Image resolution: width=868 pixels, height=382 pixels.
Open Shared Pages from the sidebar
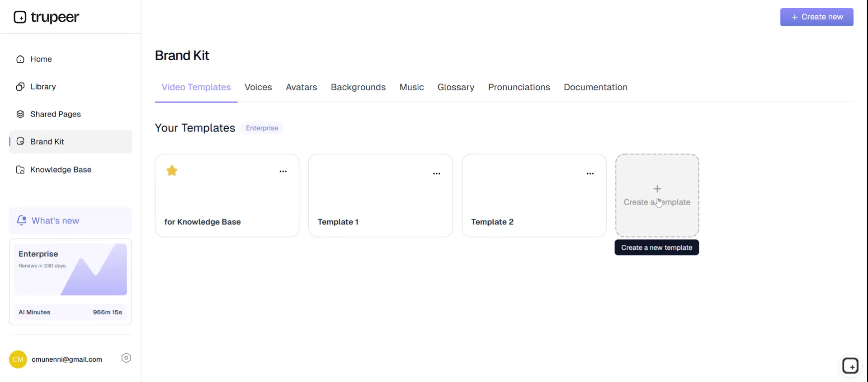point(71,114)
